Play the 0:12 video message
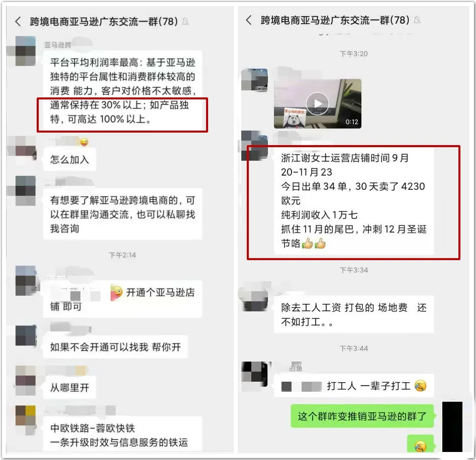The height and width of the screenshot is (460, 476). click(318, 104)
